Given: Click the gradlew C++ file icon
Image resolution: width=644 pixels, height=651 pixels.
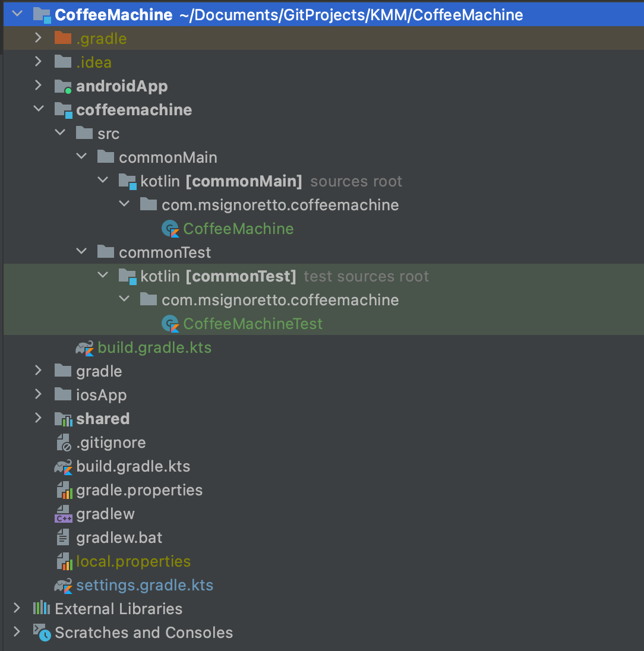Looking at the screenshot, I should point(63,514).
